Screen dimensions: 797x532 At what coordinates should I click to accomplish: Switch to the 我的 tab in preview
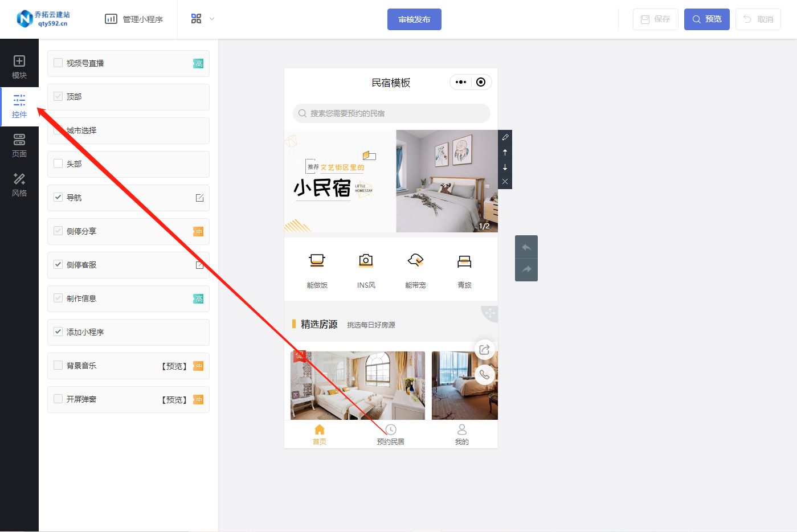(461, 434)
